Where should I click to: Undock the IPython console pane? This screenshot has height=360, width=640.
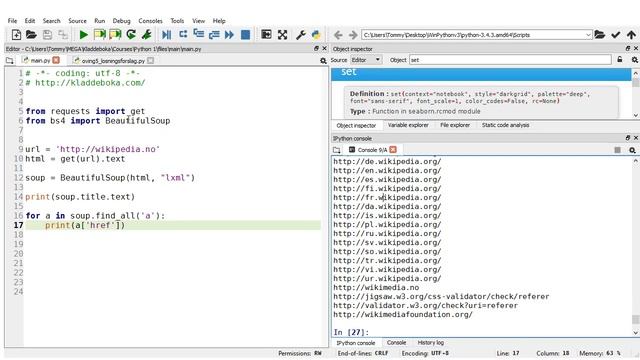point(628,138)
